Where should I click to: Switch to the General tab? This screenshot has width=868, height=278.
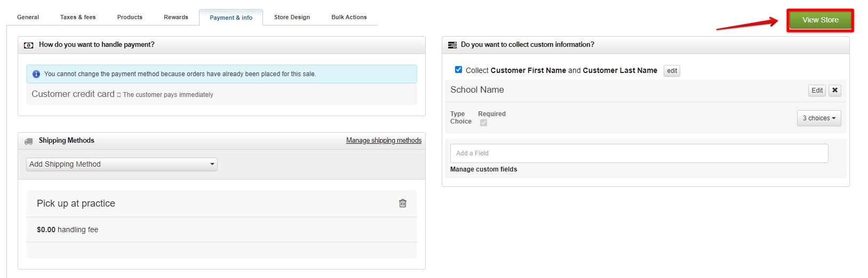pyautogui.click(x=28, y=17)
